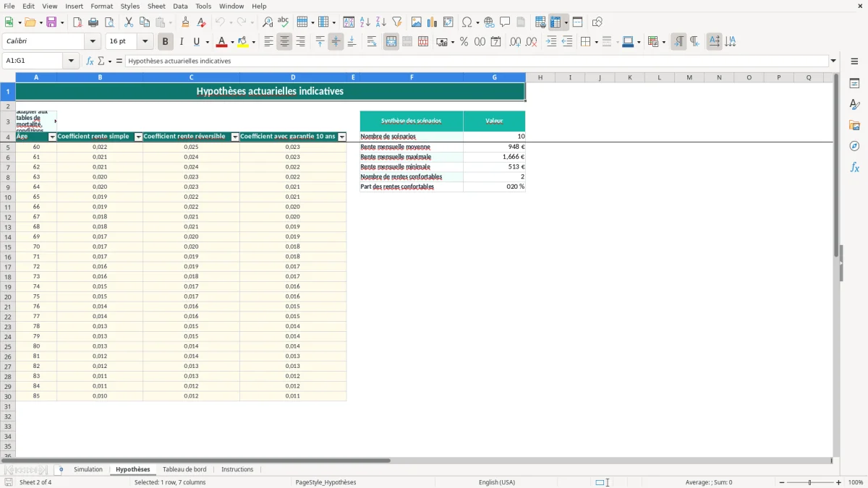Switch to Tableau de bord sheet tab
Screen dimensions: 868x488
point(184,470)
